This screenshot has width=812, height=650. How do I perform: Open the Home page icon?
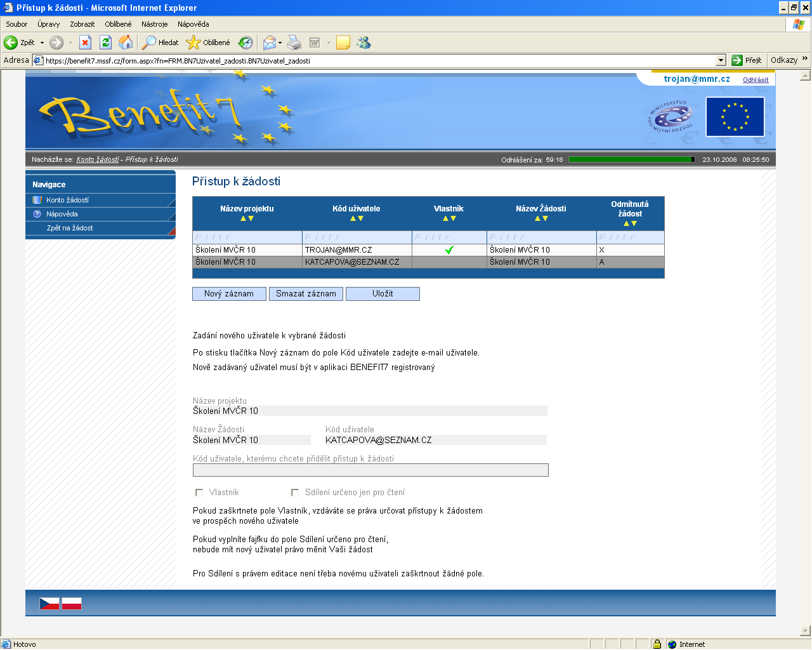pos(126,43)
